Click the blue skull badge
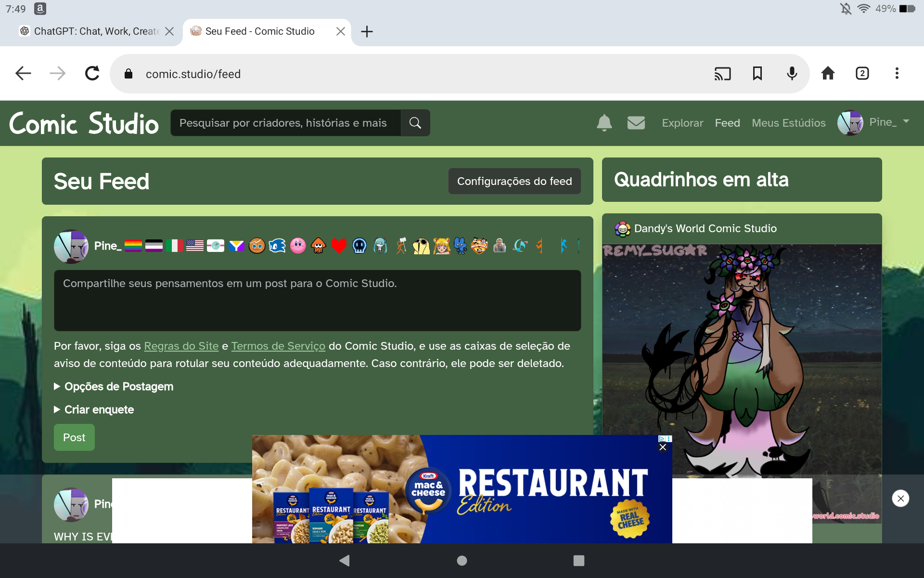Image resolution: width=924 pixels, height=578 pixels. (x=359, y=246)
